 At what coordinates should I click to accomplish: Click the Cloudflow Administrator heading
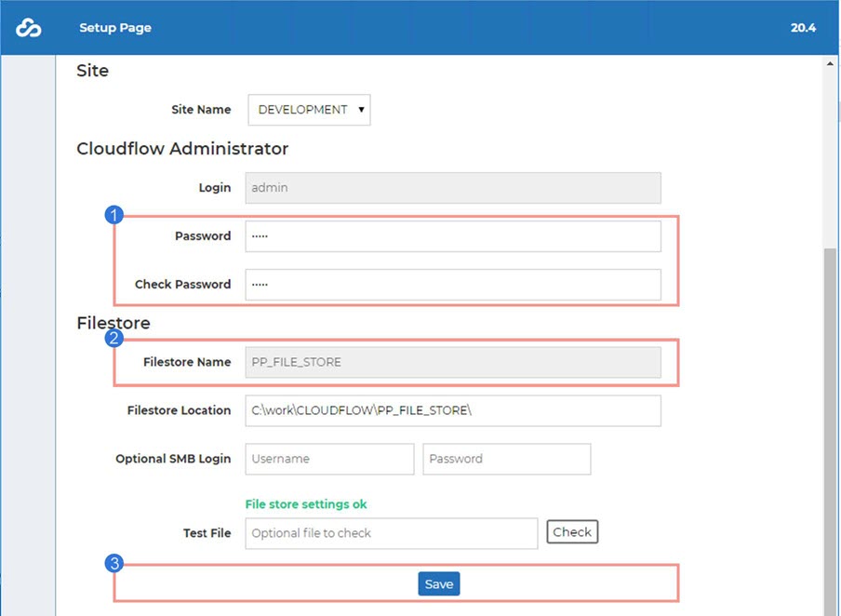point(182,149)
